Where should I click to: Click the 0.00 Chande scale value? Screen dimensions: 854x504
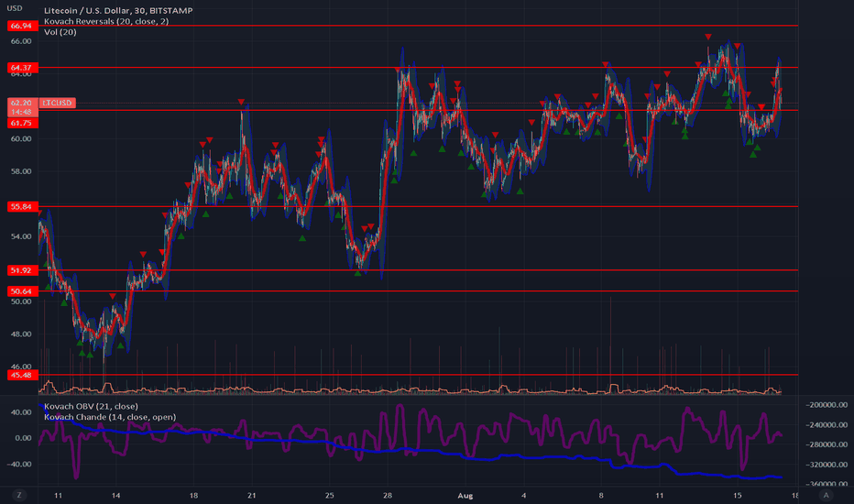point(23,438)
